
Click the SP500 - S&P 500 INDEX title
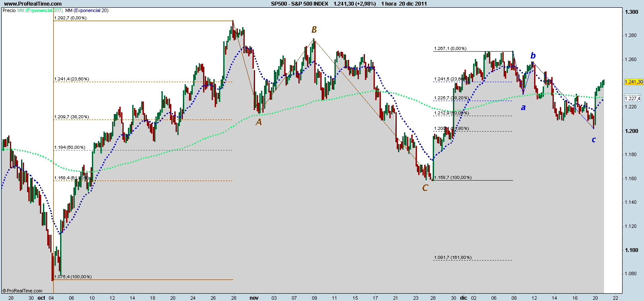(x=299, y=3)
